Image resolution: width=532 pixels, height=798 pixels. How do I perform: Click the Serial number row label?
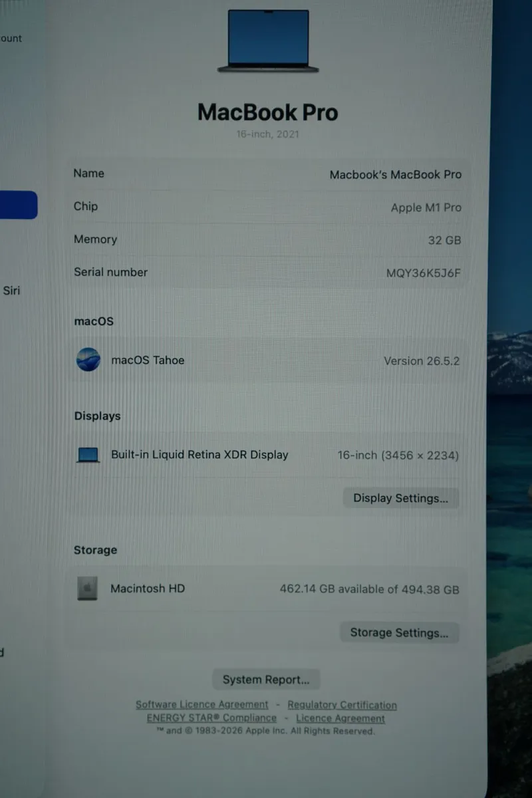point(110,272)
